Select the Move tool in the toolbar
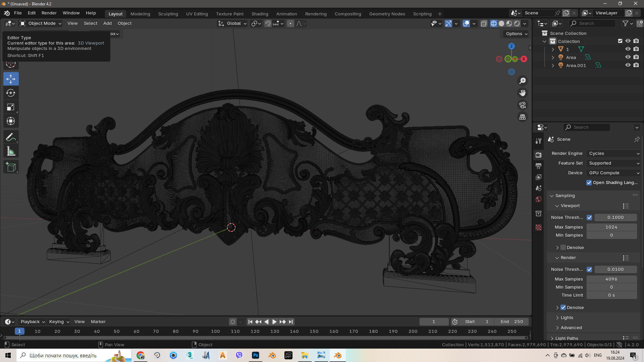 tap(11, 79)
